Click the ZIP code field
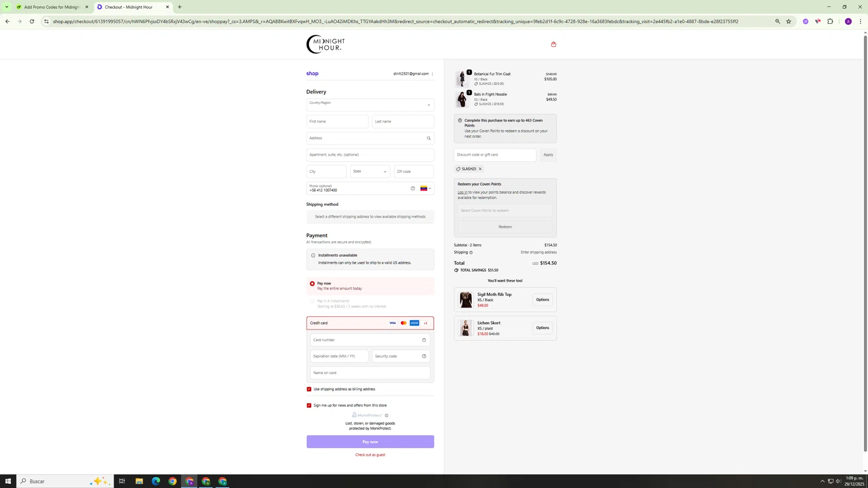 pyautogui.click(x=414, y=171)
